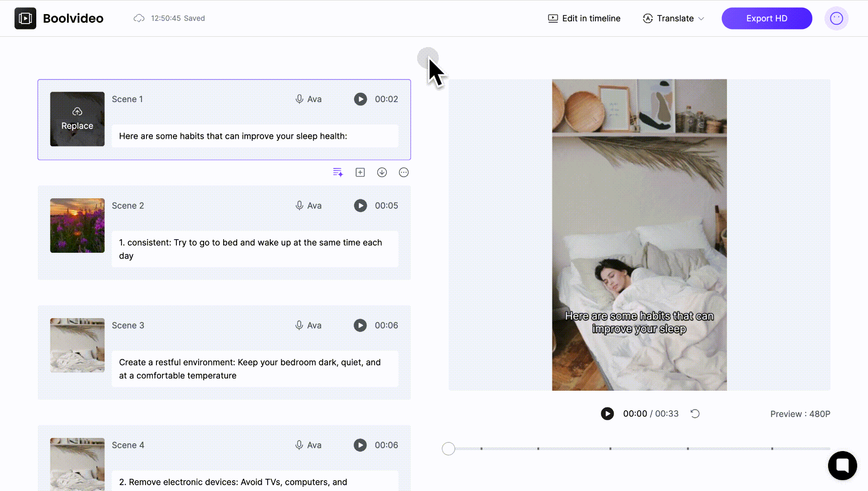Click Replace on Scene 1 thumbnail
Screen dimensions: 868x491
pos(77,119)
